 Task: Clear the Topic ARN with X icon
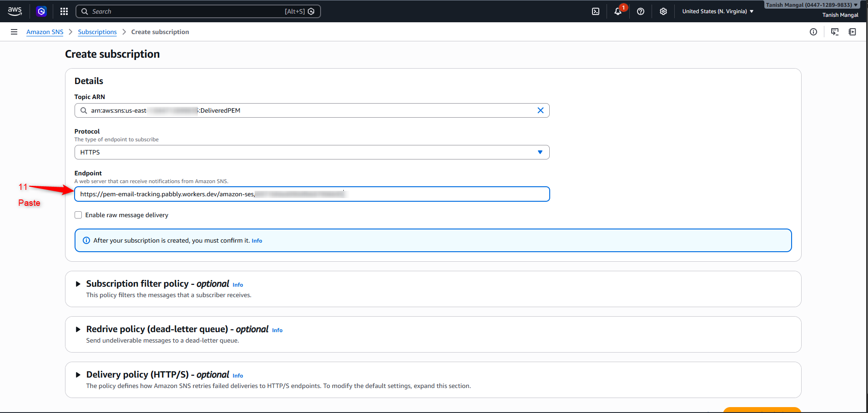pyautogui.click(x=541, y=110)
